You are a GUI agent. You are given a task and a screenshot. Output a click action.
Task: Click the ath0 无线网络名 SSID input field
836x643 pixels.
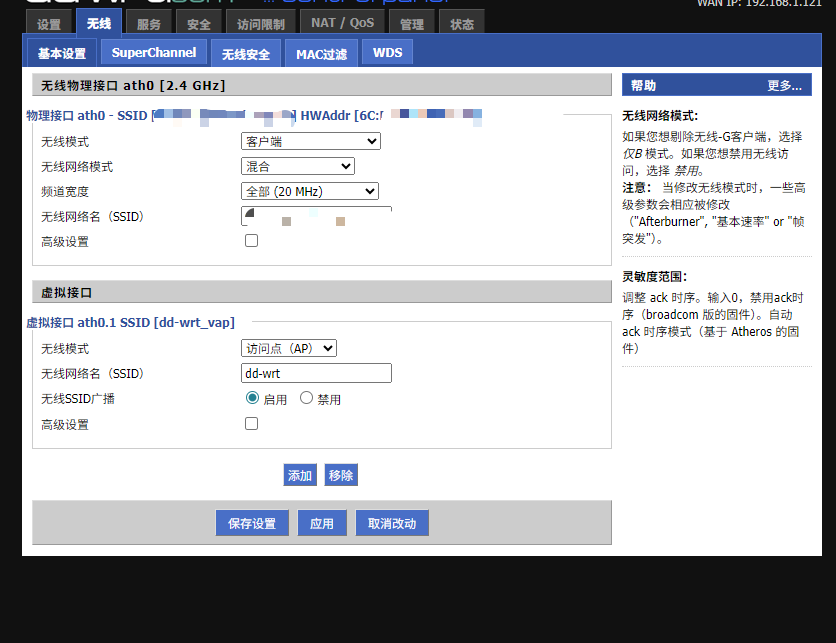tap(316, 216)
